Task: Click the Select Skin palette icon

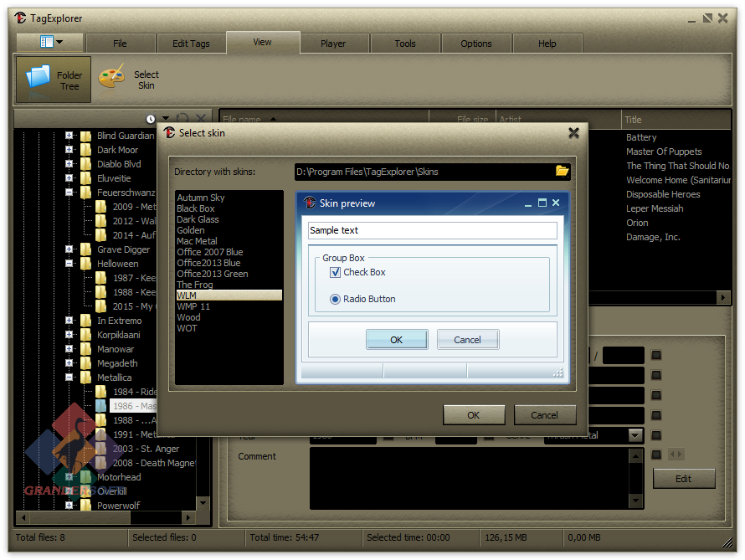Action: [111, 79]
